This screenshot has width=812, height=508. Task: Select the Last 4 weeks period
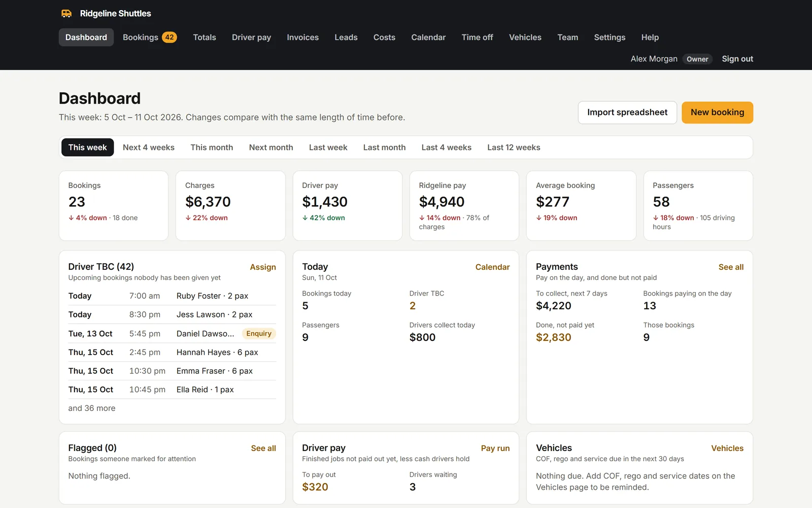[447, 147]
